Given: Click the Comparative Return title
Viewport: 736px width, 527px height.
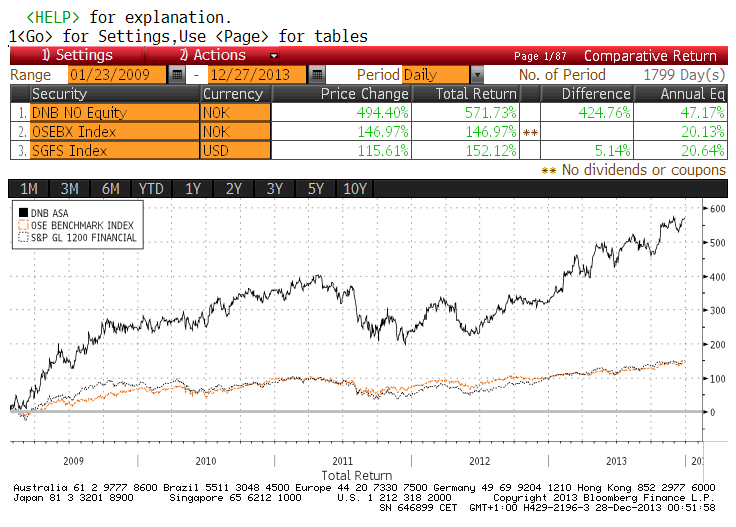Looking at the screenshot, I should (x=650, y=56).
